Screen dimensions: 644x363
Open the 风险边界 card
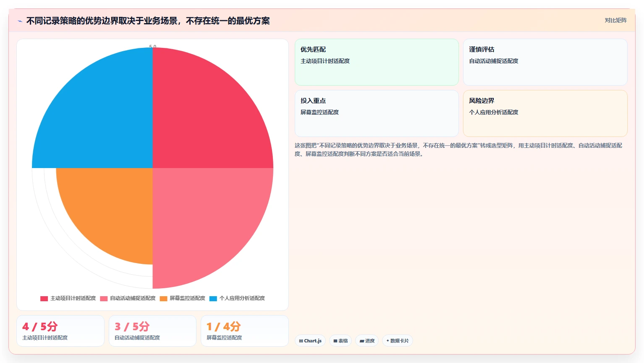545,113
